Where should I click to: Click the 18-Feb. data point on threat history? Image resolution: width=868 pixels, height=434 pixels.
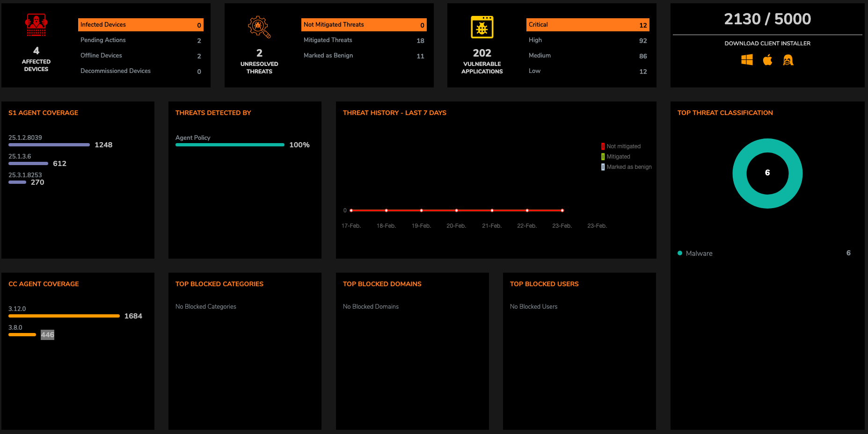click(x=386, y=210)
